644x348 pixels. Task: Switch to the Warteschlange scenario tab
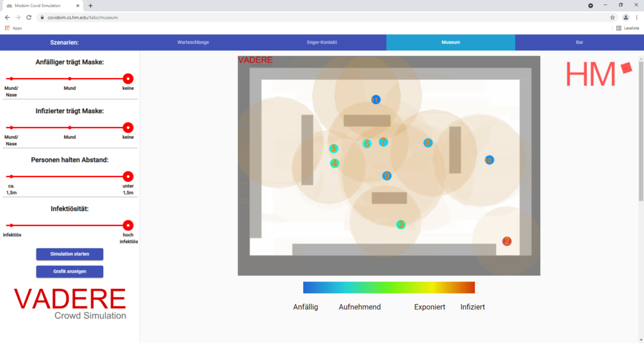(x=193, y=43)
